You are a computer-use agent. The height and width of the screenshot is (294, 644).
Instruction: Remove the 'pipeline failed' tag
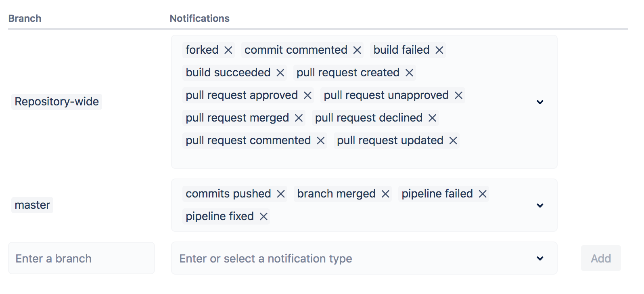pos(483,194)
